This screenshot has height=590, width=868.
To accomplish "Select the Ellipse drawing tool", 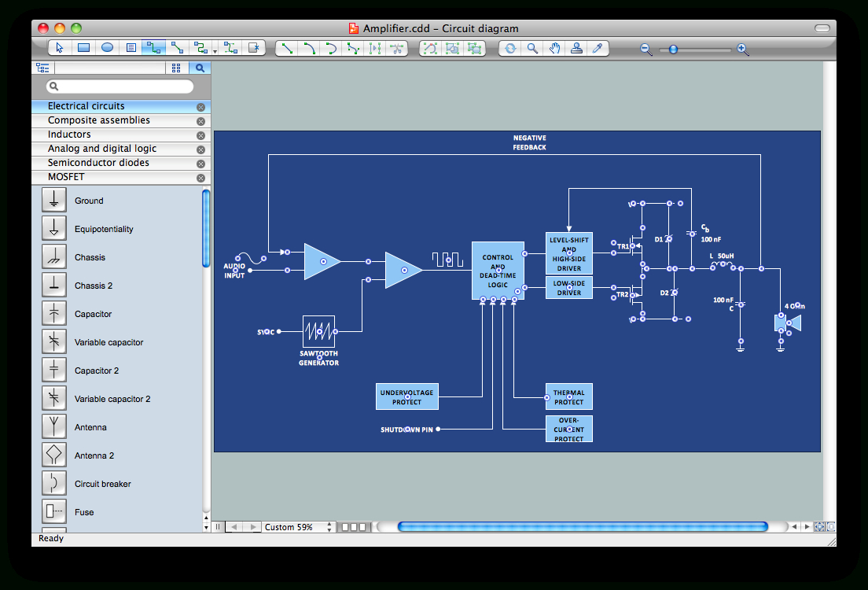I will click(107, 48).
